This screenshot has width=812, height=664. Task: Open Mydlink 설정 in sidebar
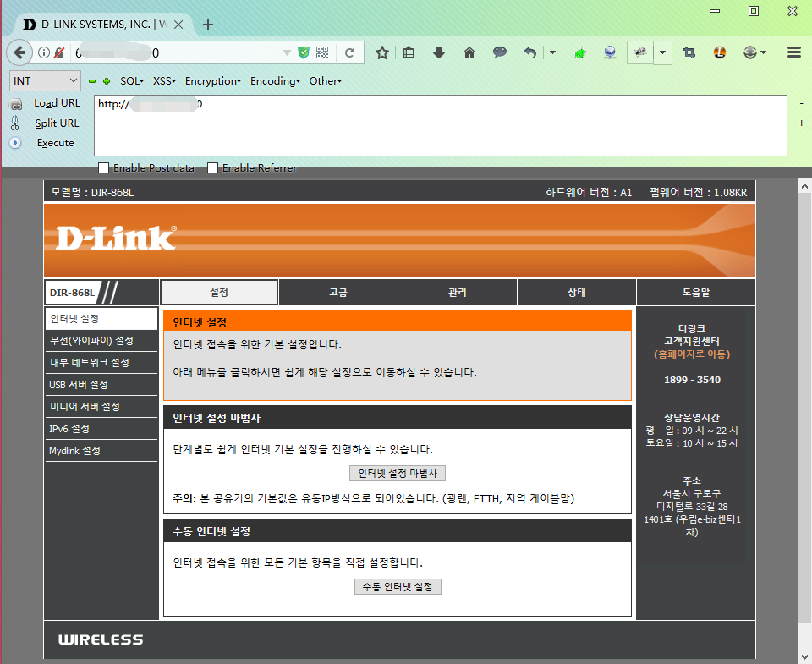click(101, 451)
